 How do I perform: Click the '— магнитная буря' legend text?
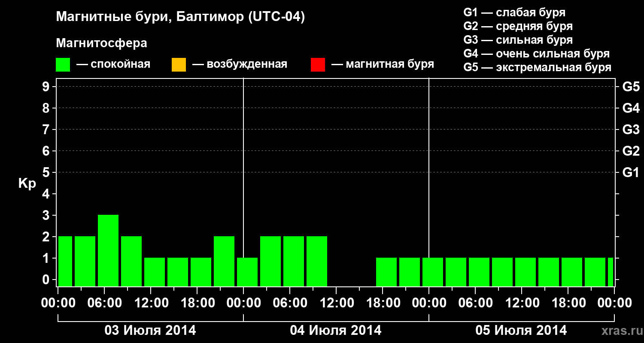383,64
